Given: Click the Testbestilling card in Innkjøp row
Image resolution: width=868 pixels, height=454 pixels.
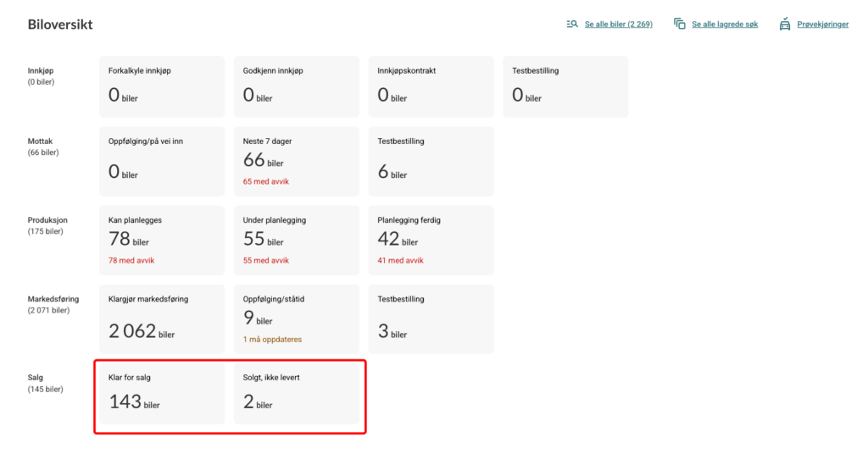Looking at the screenshot, I should pyautogui.click(x=565, y=86).
